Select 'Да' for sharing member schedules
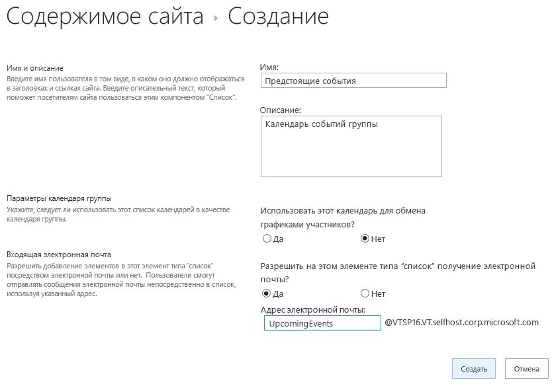Screen dimensions: 554x392 tap(267, 239)
